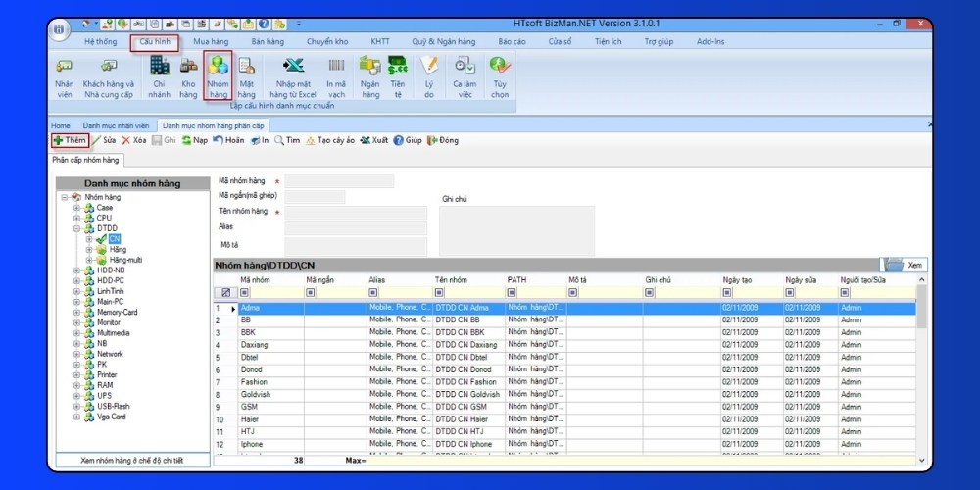Viewport: 980px width, 490px height.
Task: Open the Báo cáo ribbon tab
Action: pyautogui.click(x=512, y=42)
